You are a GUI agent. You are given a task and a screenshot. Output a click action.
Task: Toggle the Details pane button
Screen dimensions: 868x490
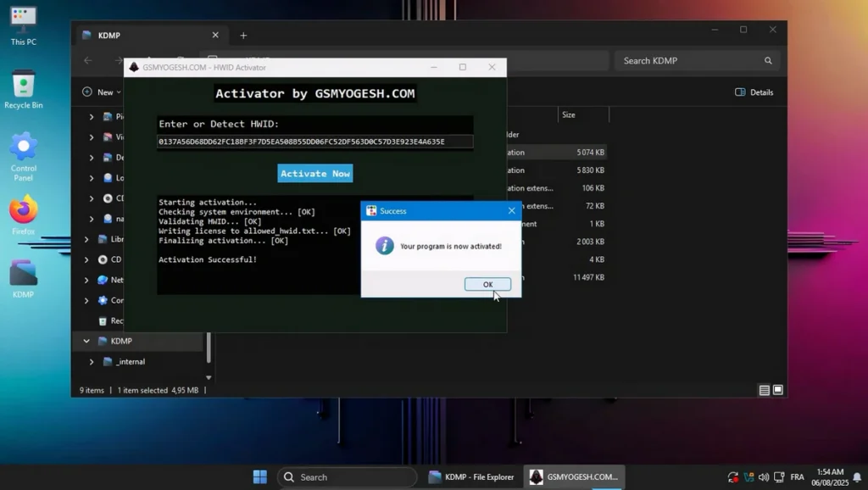point(754,92)
